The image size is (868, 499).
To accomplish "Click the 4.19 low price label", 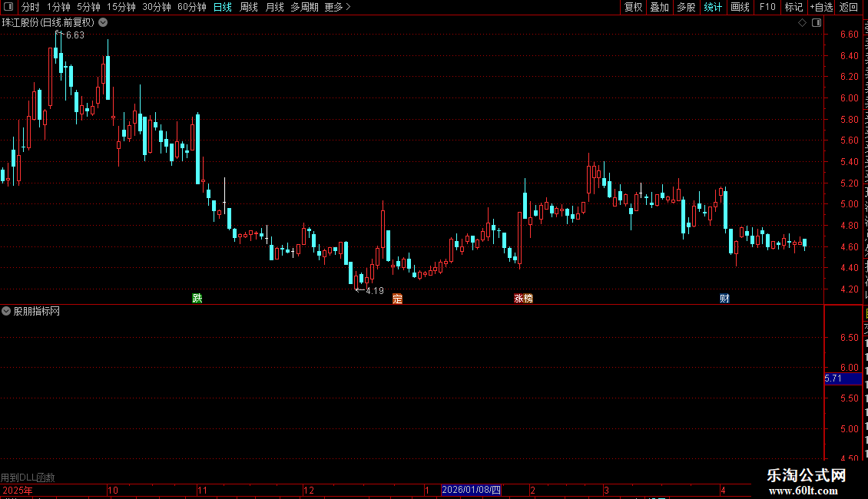I will pyautogui.click(x=375, y=291).
